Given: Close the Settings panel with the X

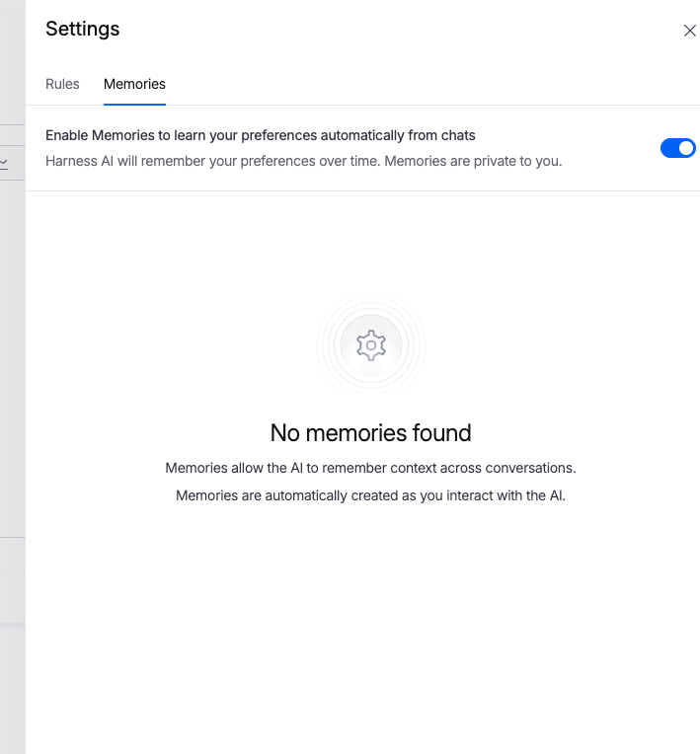Looking at the screenshot, I should (689, 31).
